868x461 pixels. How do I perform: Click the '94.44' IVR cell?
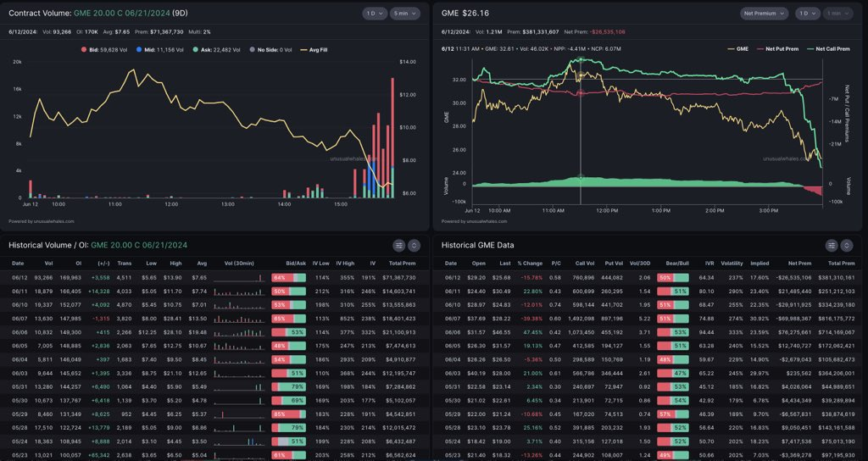coord(706,332)
